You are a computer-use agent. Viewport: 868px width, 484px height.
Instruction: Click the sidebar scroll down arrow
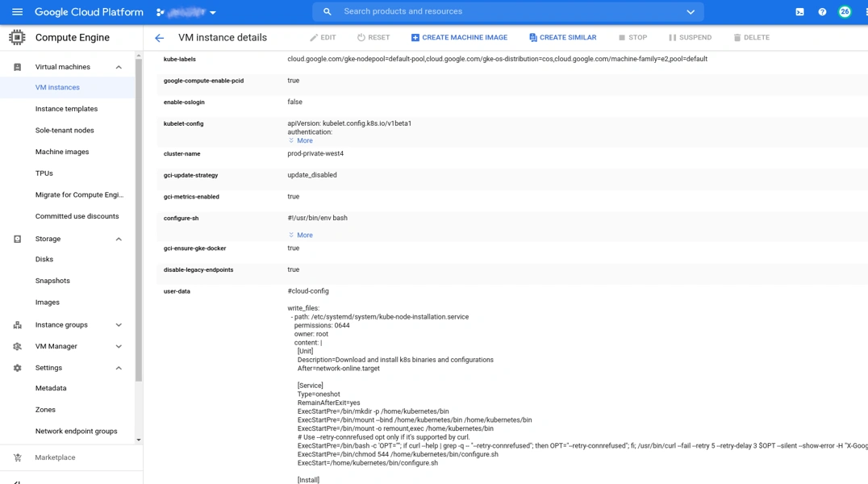pos(139,440)
